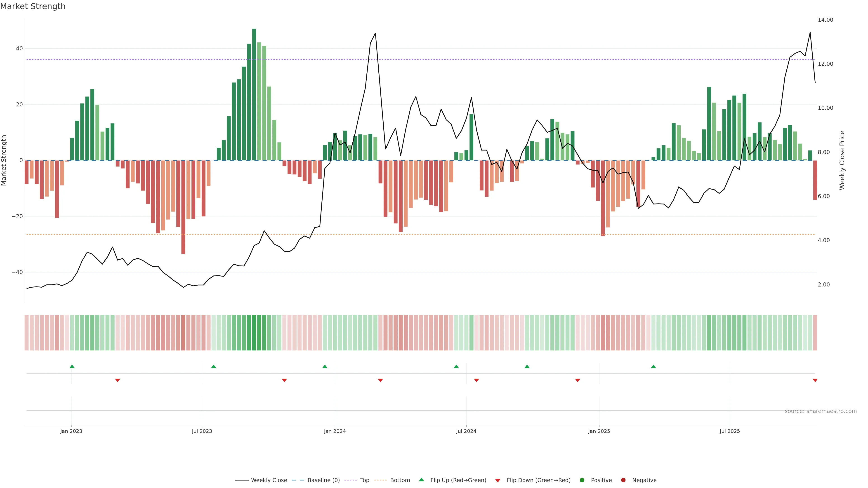Viewport: 868px width, 488px height.
Task: Click the source: sharemaestro.com text
Action: tap(821, 411)
